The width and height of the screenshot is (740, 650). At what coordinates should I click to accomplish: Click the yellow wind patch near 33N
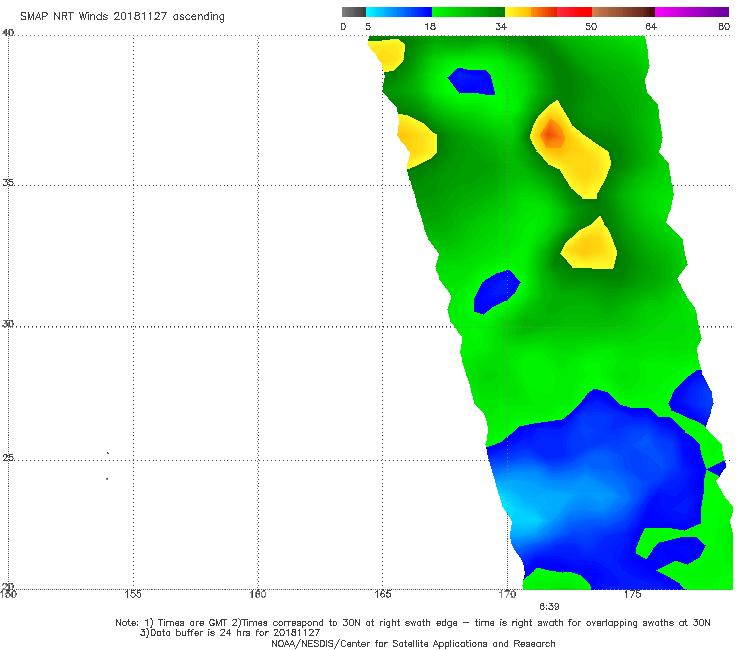[x=590, y=245]
